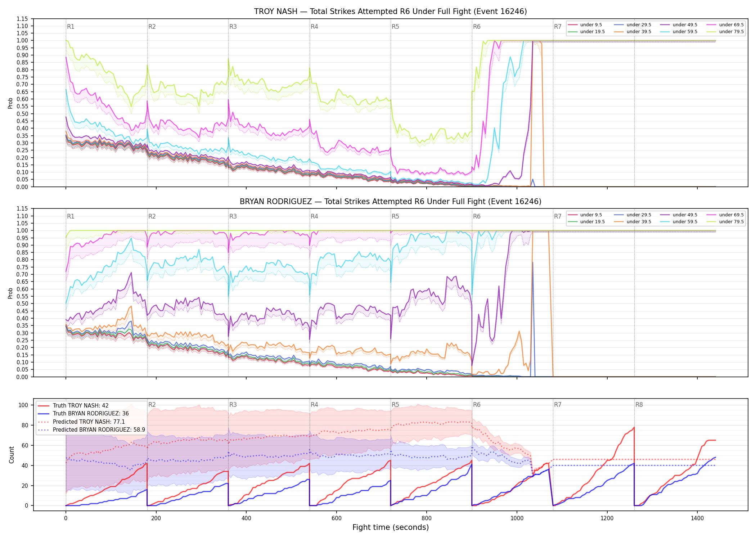Click the R6 round marker in Troy Nash chart

pyautogui.click(x=477, y=27)
